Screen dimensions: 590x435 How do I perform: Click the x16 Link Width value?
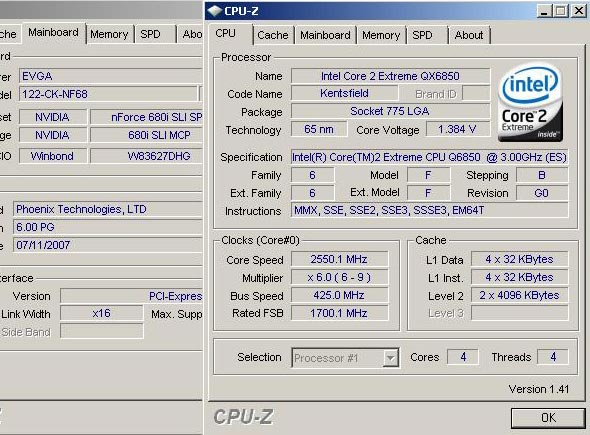click(102, 313)
